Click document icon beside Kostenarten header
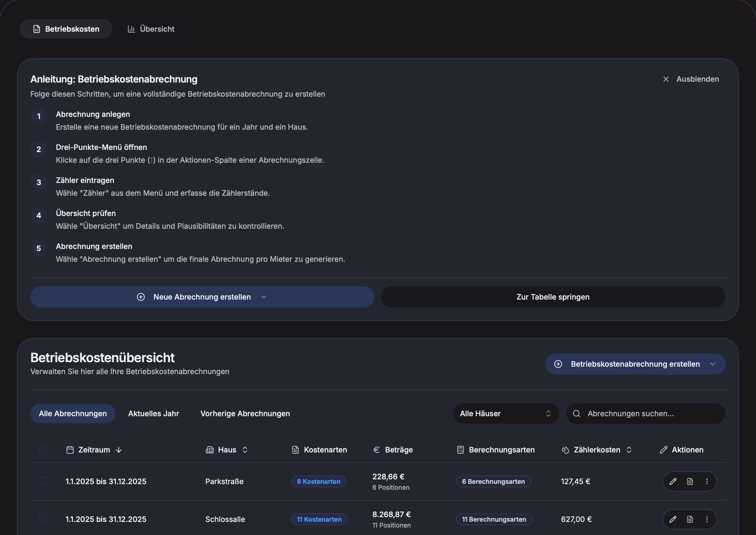Screen dimensions: 756x535 pos(295,450)
